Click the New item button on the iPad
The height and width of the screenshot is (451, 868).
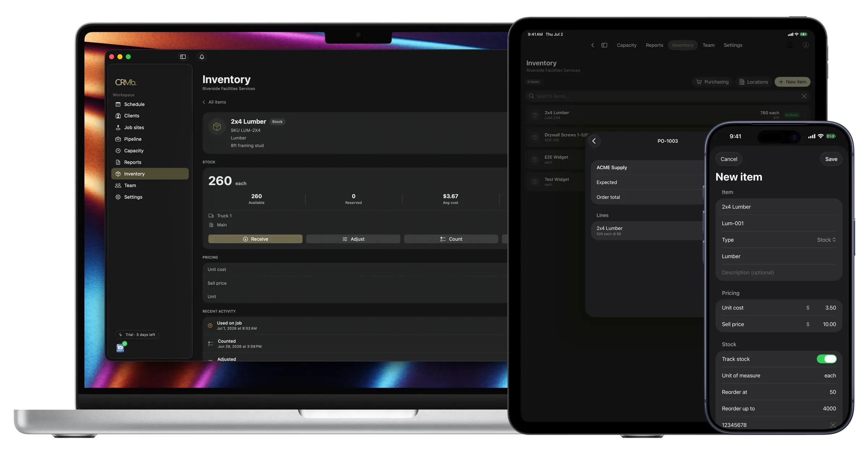pos(792,82)
